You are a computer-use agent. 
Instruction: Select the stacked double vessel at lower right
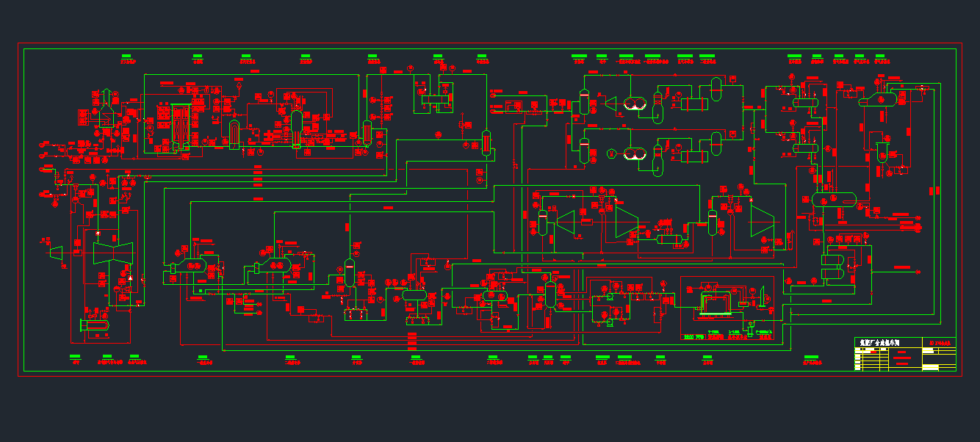point(833,267)
